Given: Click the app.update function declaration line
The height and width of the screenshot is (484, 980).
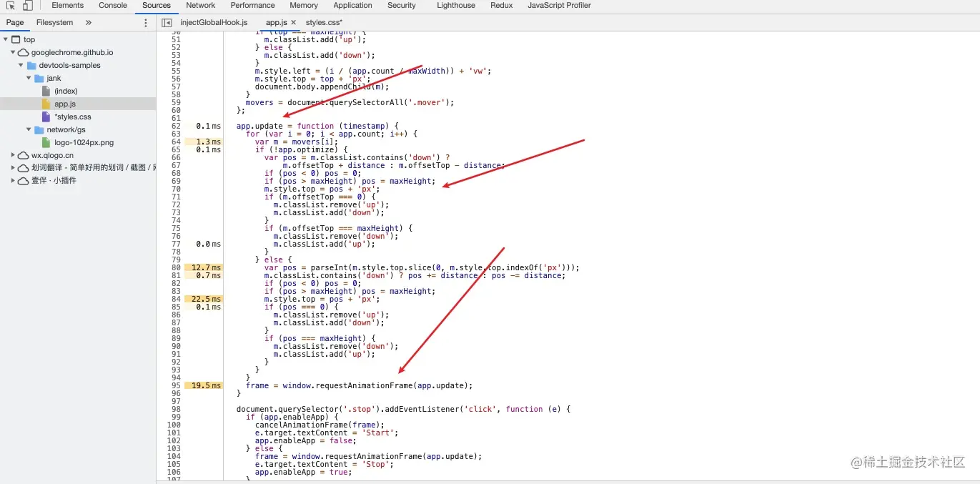Looking at the screenshot, I should click(x=317, y=126).
